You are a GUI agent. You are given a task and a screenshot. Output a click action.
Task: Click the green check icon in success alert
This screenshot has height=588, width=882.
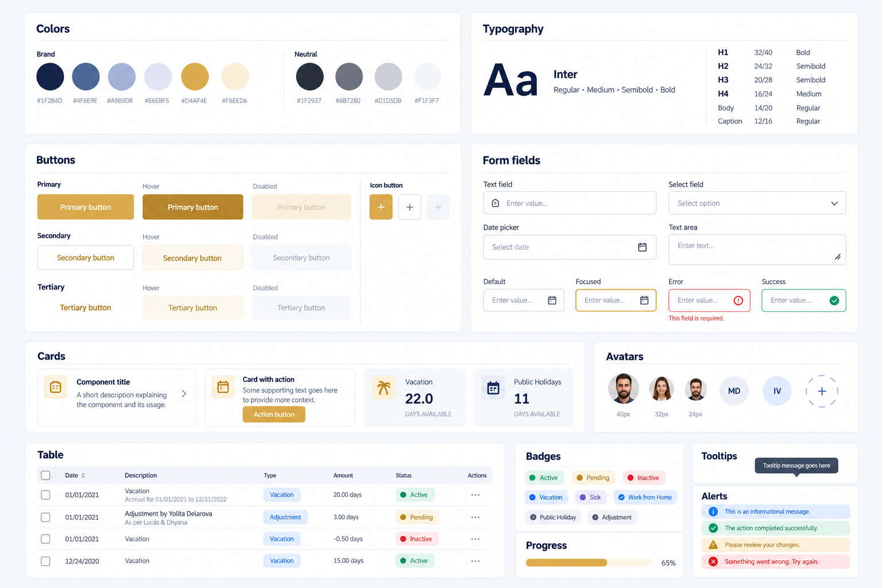click(713, 528)
